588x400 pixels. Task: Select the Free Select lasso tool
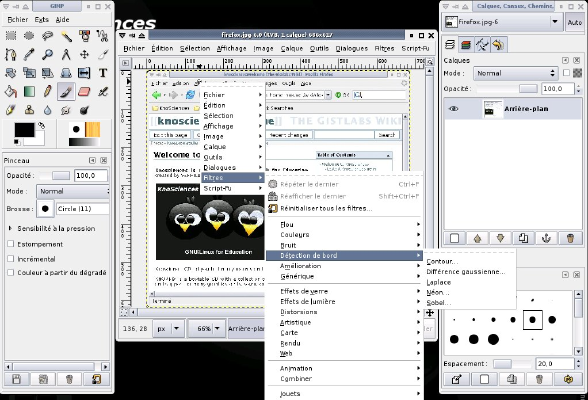coord(47,36)
